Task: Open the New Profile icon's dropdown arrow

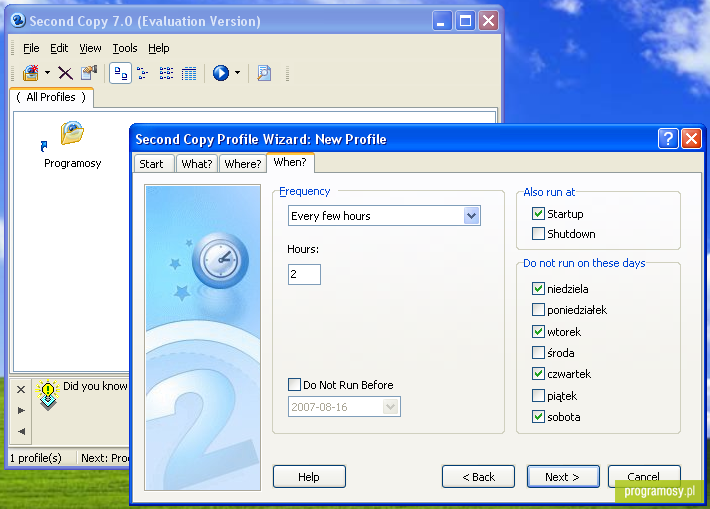Action: [x=47, y=72]
